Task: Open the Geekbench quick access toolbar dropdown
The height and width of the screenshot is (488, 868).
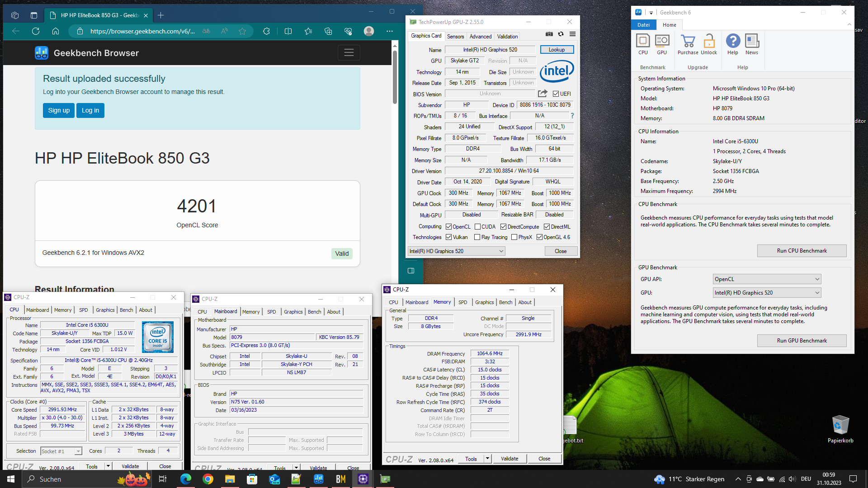Action: click(x=651, y=13)
